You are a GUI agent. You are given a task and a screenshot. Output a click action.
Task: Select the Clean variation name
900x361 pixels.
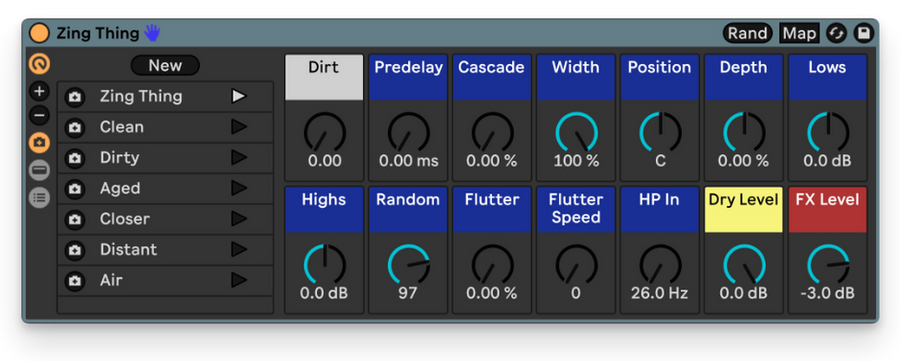[x=122, y=127]
